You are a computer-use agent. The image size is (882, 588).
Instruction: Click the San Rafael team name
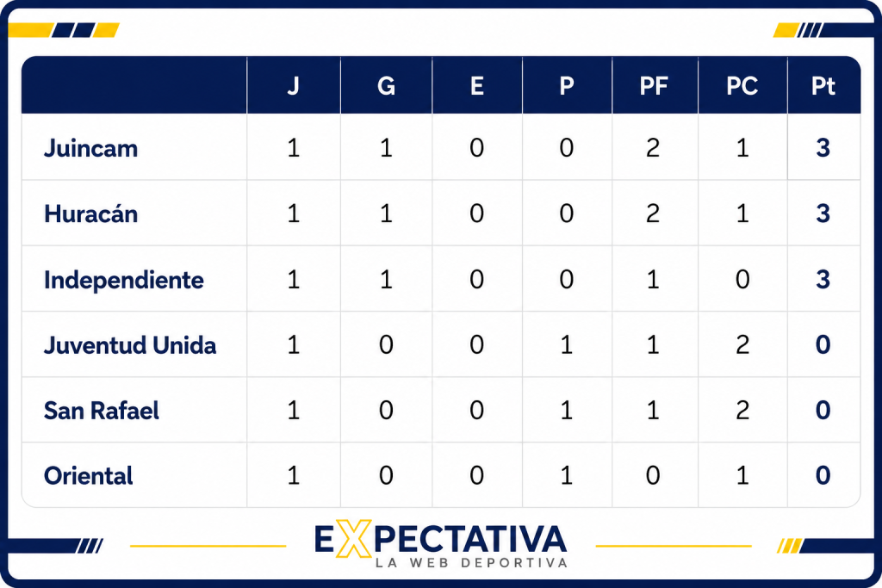tap(102, 411)
